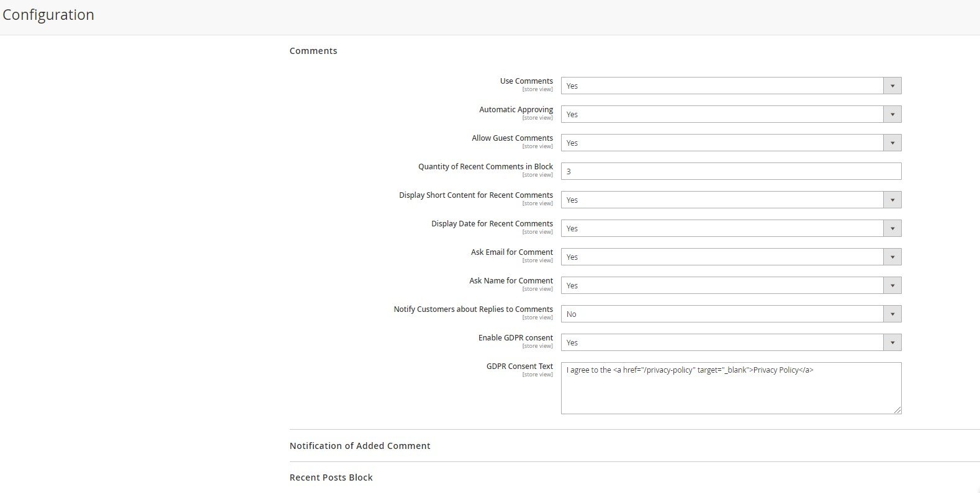Open the Allow Guest Comments select field
The image size is (980, 493).
[731, 143]
